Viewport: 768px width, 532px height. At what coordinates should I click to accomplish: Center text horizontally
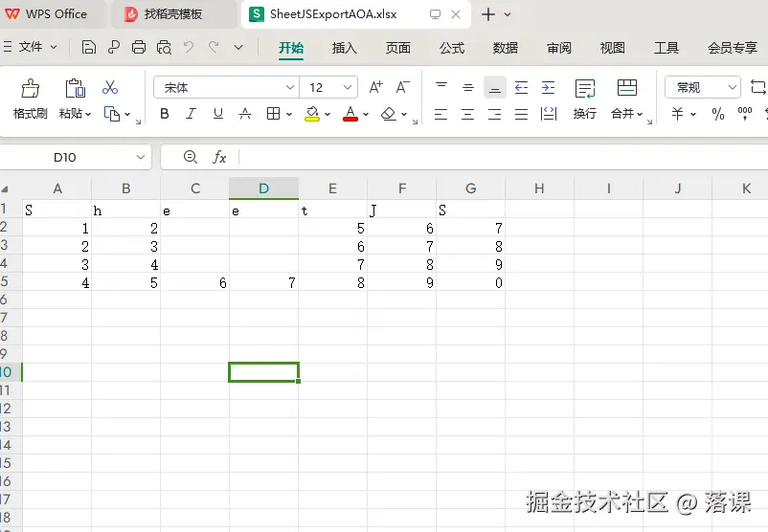pyautogui.click(x=467, y=115)
